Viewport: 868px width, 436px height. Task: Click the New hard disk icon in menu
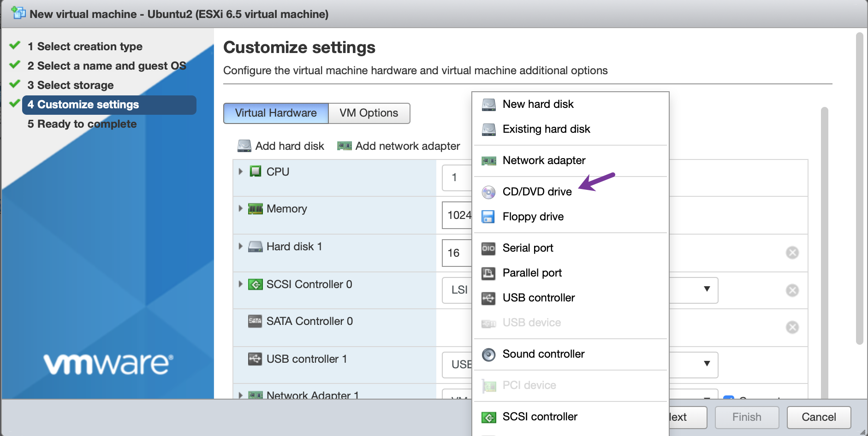[x=488, y=105]
